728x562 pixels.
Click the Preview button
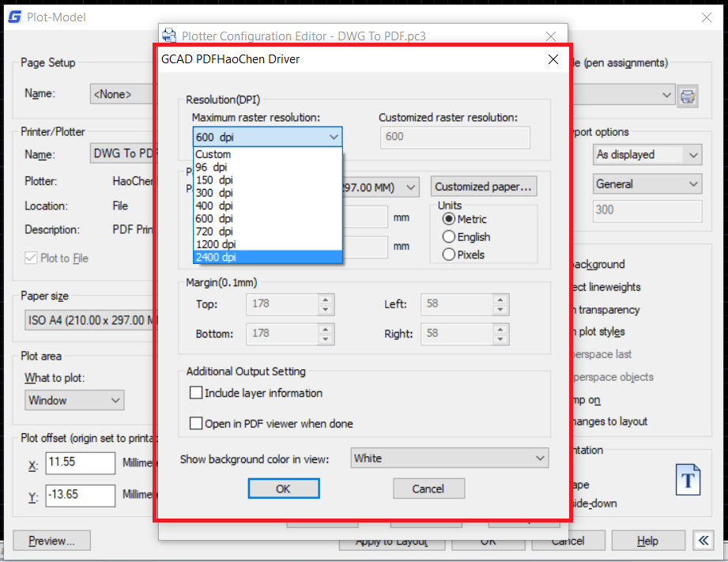click(51, 541)
